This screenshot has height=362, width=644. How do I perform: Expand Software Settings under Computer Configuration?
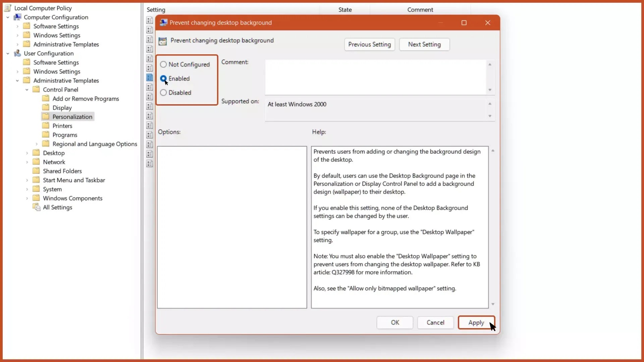(x=17, y=26)
